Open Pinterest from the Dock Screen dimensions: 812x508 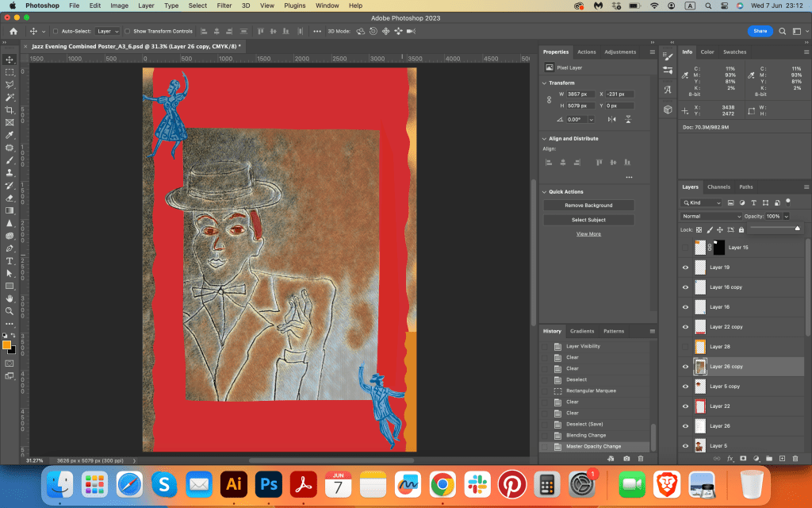click(512, 483)
